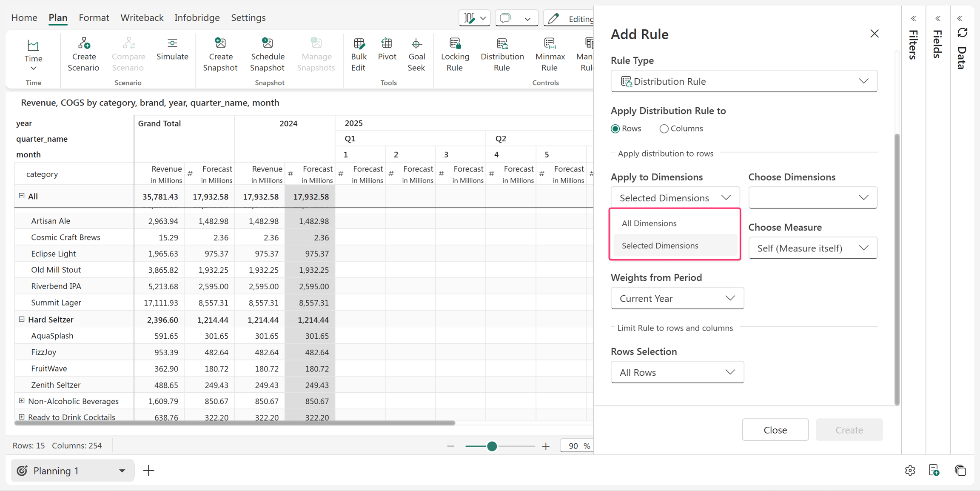Image resolution: width=980 pixels, height=491 pixels.
Task: Expand the Non-Alcoholic Beverages row
Action: point(22,401)
